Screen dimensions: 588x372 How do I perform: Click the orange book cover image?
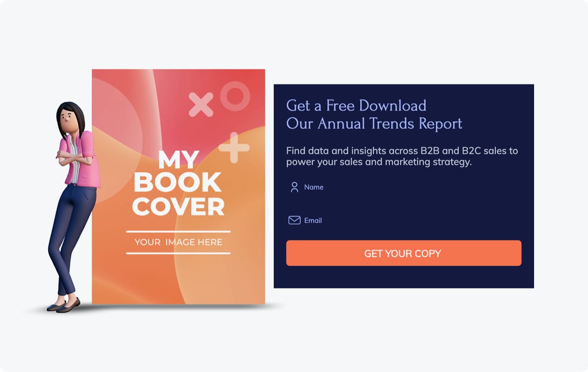click(x=178, y=187)
